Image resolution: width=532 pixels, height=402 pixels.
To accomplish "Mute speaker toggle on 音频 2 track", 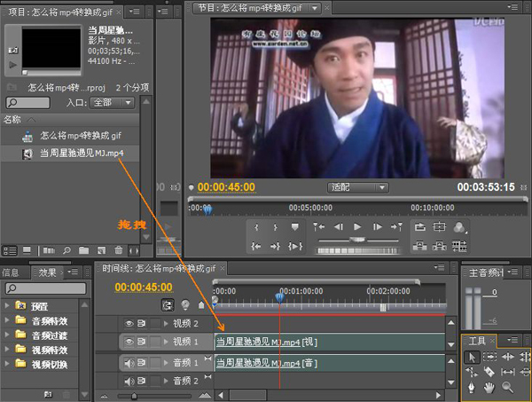I will click(129, 382).
